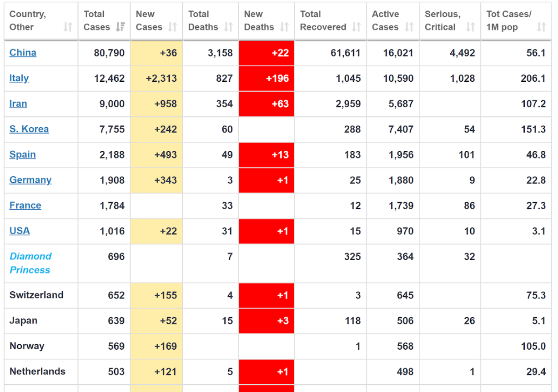Screen dimensions: 558x392
Task: Follow the Iran link
Action: tap(18, 104)
